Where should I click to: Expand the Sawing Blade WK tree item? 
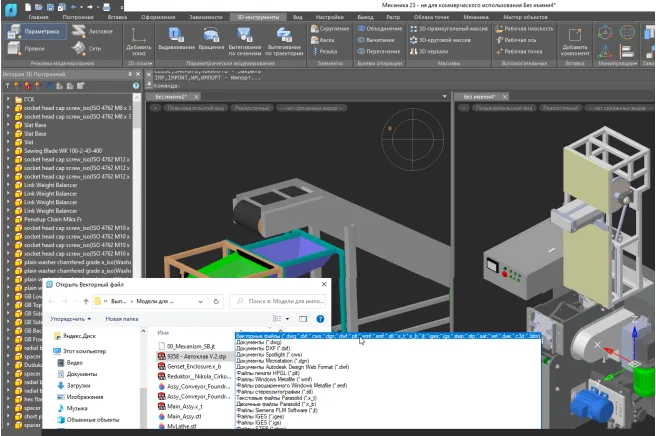pyautogui.click(x=6, y=151)
